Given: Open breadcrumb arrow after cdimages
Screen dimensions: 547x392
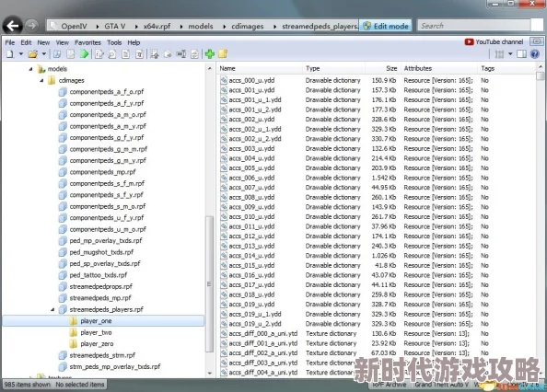Looking at the screenshot, I should [x=275, y=26].
